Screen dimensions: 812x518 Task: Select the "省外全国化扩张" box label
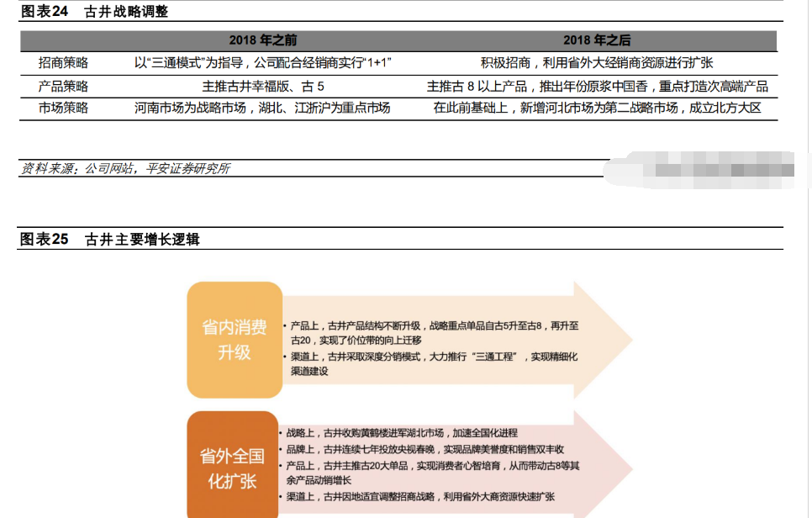(x=233, y=468)
